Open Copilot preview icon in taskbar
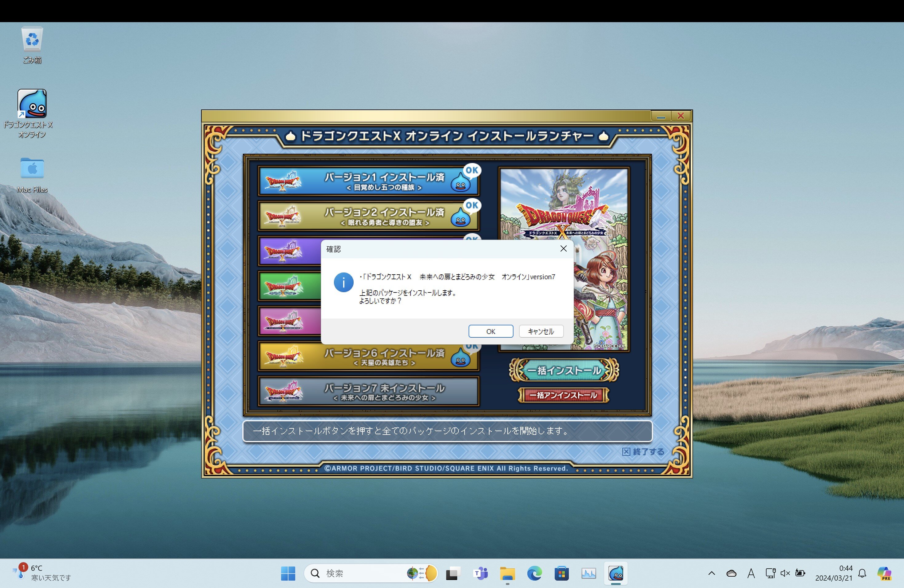The image size is (904, 588). tap(884, 573)
